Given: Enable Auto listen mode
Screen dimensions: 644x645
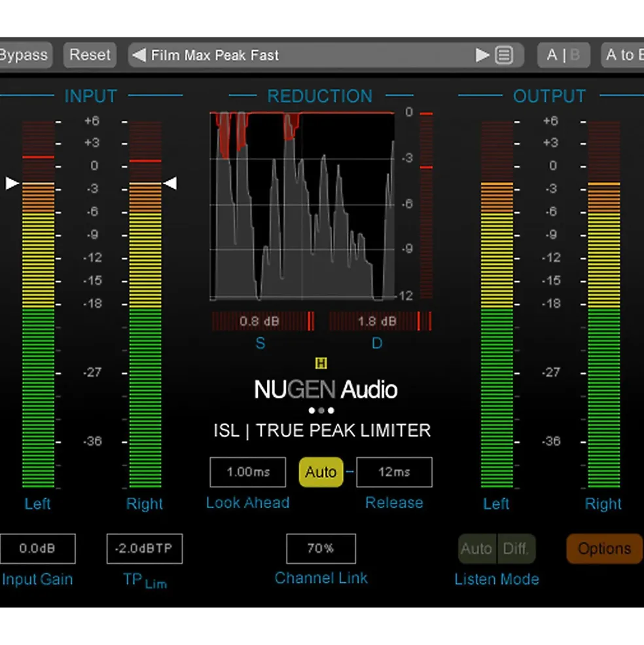Looking at the screenshot, I should [x=477, y=548].
